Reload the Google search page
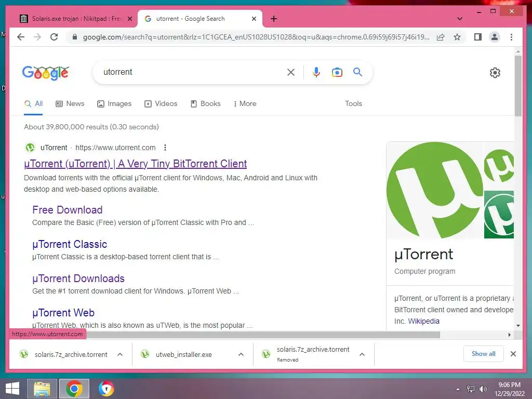Viewport: 532px width, 399px height. click(x=54, y=37)
